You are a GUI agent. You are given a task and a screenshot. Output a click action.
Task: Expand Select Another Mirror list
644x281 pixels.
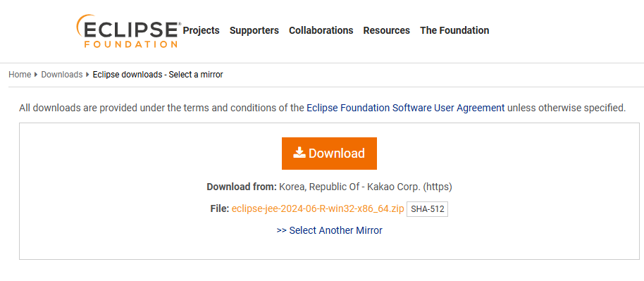point(329,230)
